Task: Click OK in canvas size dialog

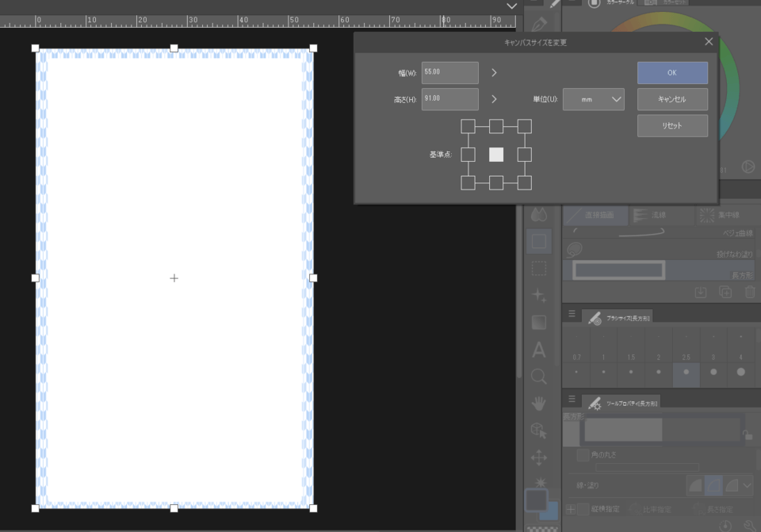Action: [672, 73]
